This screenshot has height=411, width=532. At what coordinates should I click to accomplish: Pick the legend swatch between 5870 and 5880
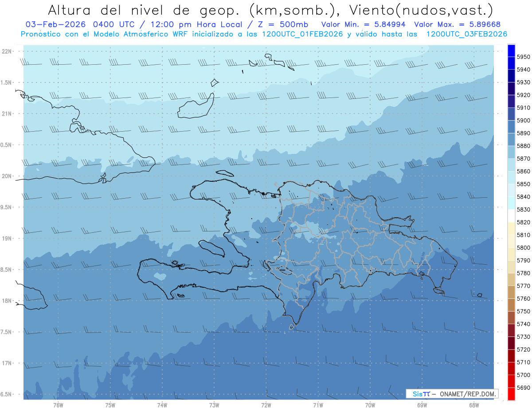[511, 152]
